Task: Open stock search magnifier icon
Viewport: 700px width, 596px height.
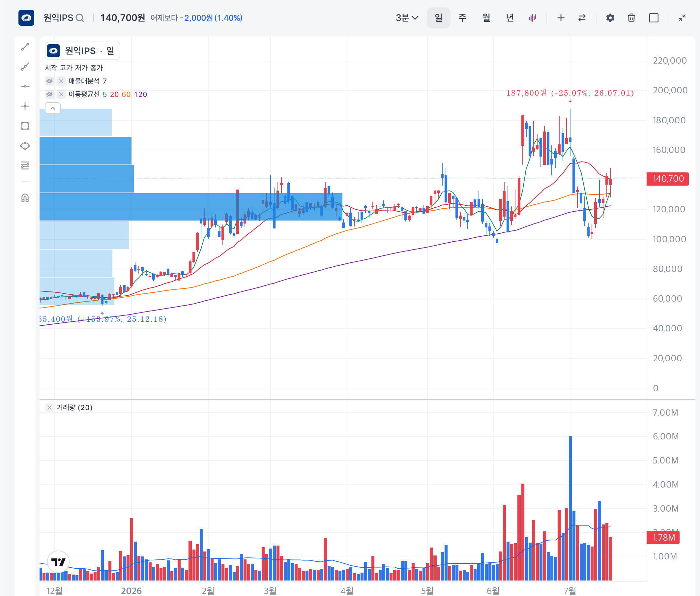Action: (x=80, y=18)
